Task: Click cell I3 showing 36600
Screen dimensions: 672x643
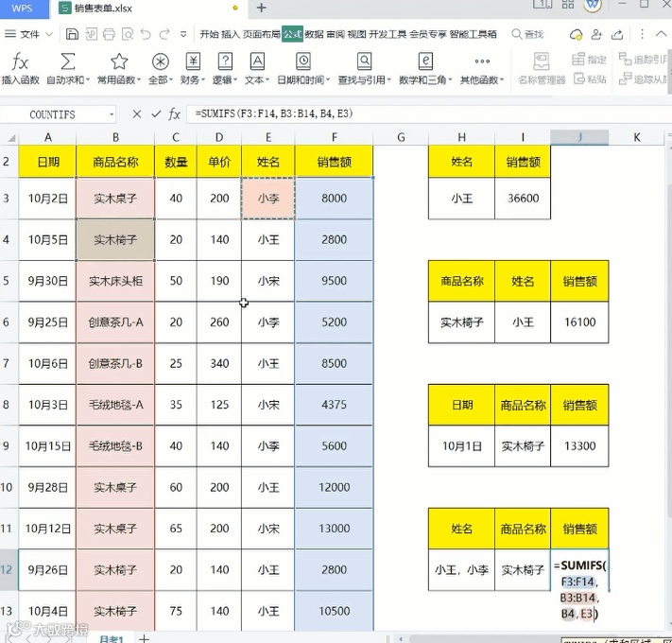Action: click(523, 198)
